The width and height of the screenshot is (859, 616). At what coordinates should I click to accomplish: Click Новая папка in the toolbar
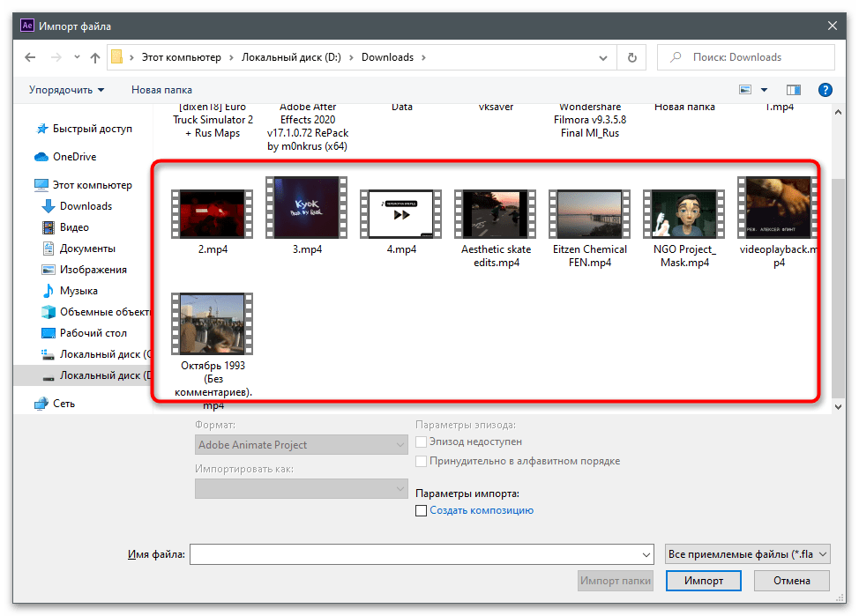click(161, 90)
